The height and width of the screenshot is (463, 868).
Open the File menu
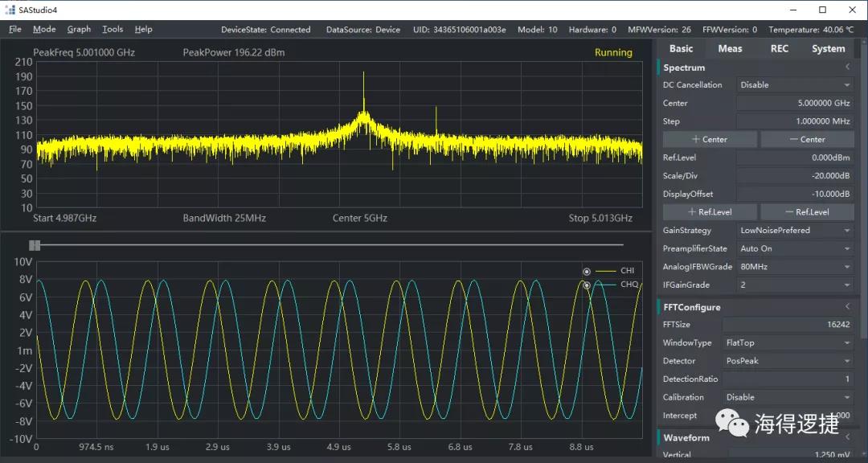15,30
